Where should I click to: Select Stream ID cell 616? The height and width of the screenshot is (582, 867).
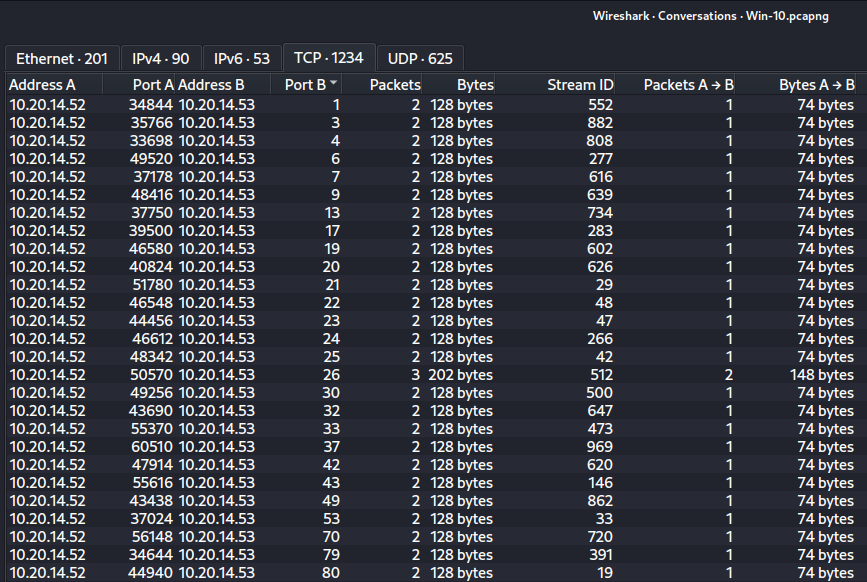pyautogui.click(x=600, y=177)
